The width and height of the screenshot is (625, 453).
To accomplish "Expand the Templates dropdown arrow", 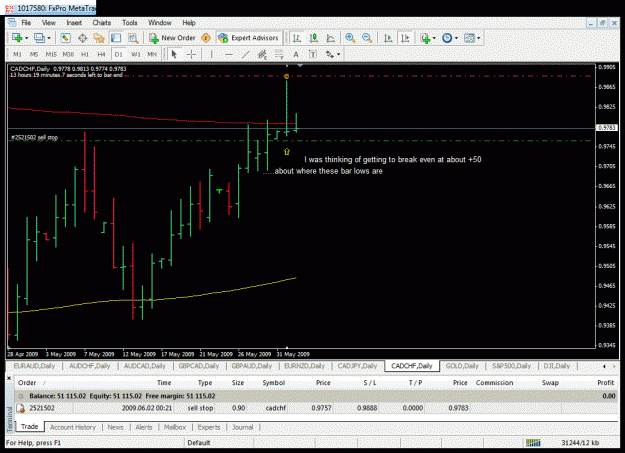I will [x=479, y=38].
